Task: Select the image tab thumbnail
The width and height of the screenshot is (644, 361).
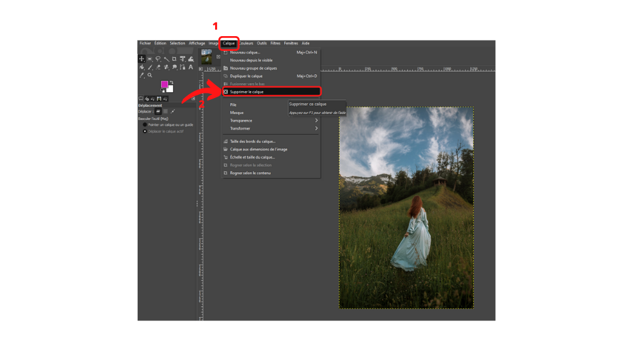Action: point(206,57)
